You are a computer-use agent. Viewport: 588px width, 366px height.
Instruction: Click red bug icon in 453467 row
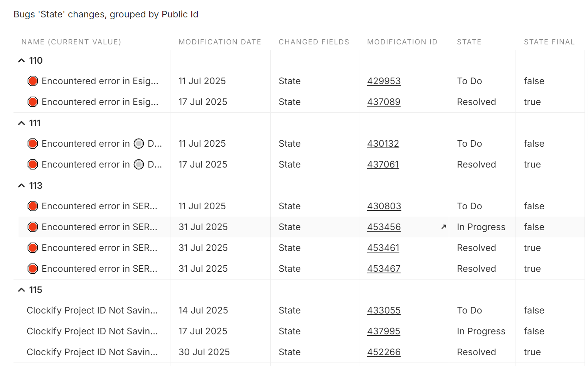(33, 269)
